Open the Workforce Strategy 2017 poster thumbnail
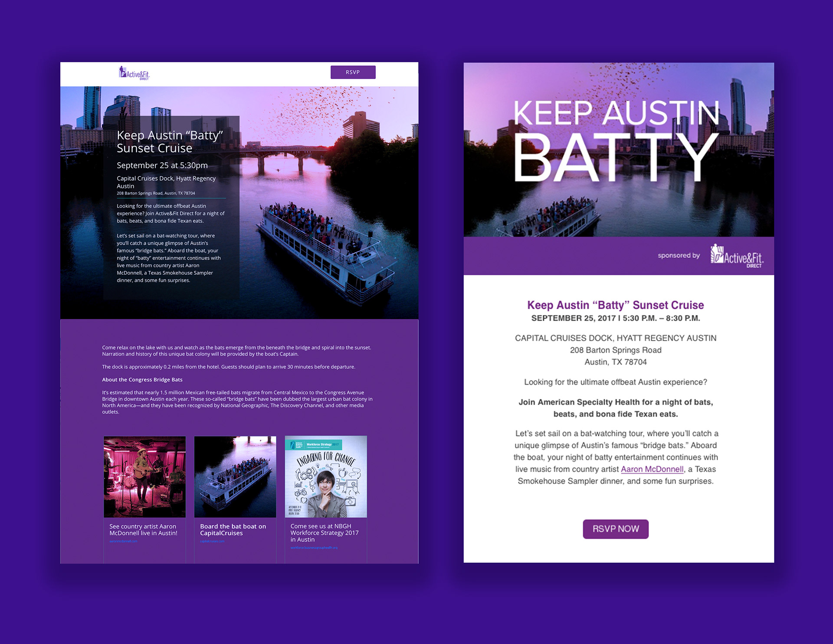 [x=326, y=476]
